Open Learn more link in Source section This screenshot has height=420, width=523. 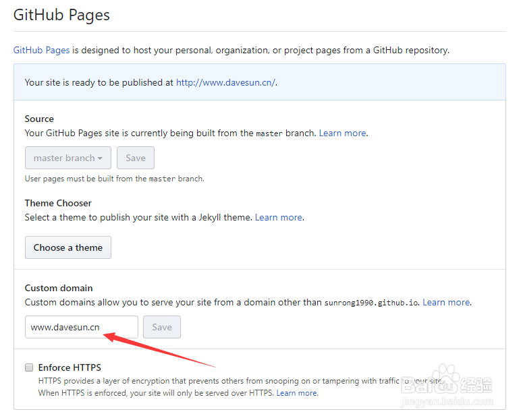pyautogui.click(x=343, y=133)
